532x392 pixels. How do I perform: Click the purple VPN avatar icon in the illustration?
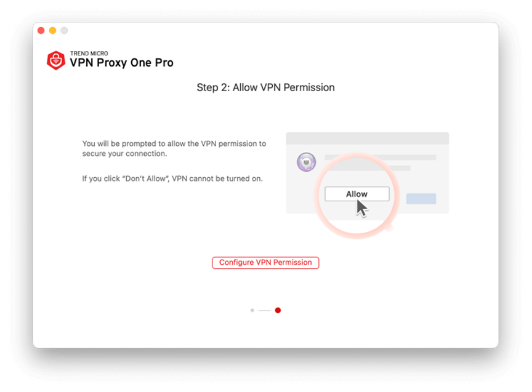pos(307,162)
